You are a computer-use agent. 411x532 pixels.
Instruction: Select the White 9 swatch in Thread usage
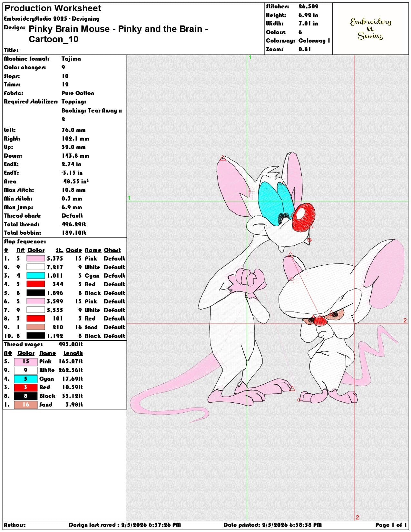point(26,370)
